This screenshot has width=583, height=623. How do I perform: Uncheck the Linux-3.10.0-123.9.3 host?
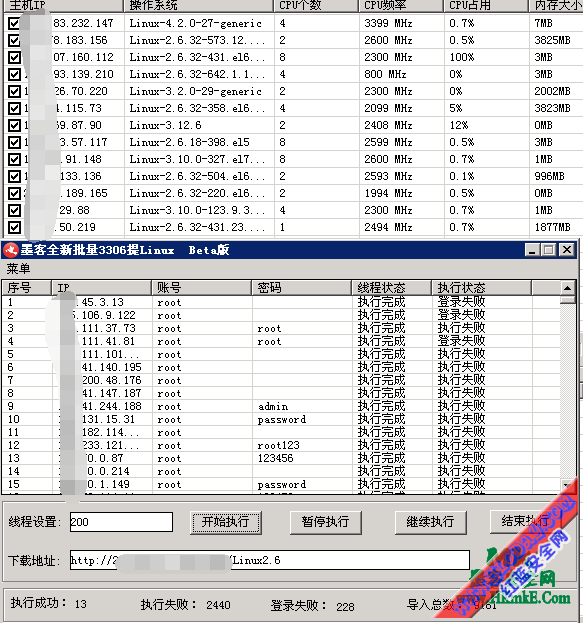14,210
